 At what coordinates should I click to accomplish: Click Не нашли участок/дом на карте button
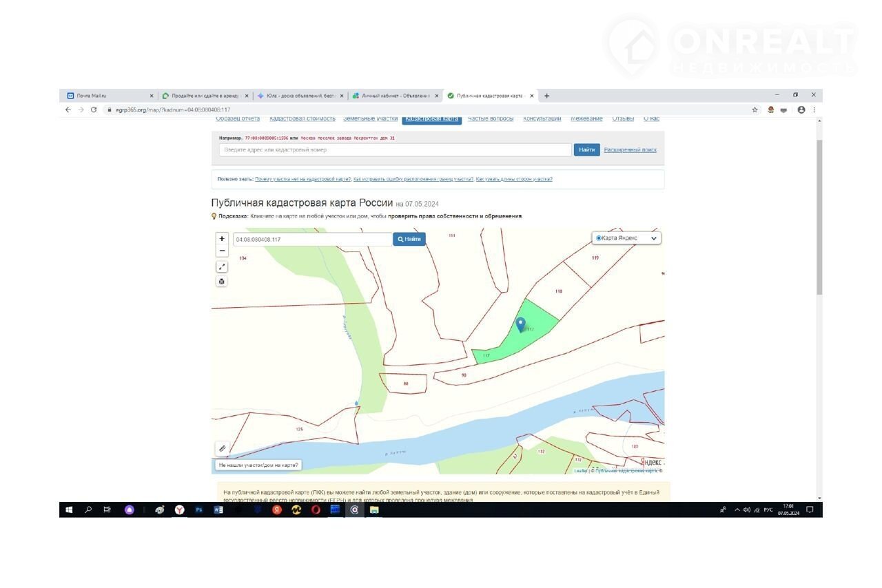pyautogui.click(x=258, y=465)
